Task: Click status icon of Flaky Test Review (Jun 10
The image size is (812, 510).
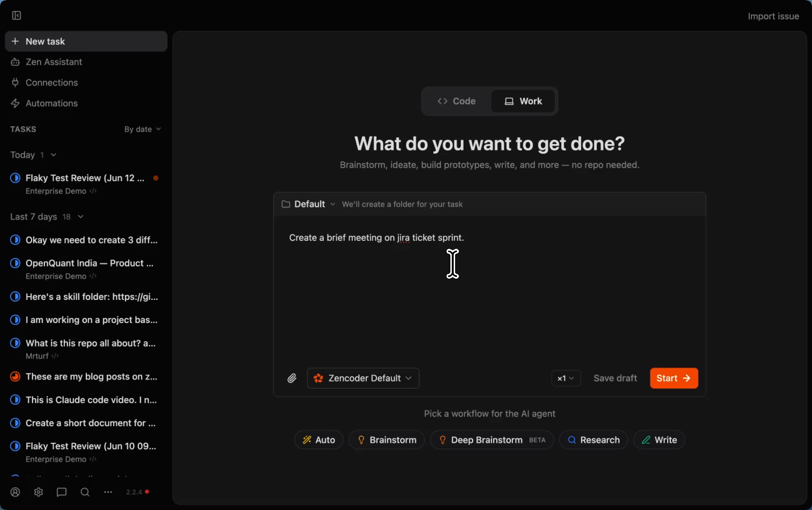Action: [x=15, y=446]
